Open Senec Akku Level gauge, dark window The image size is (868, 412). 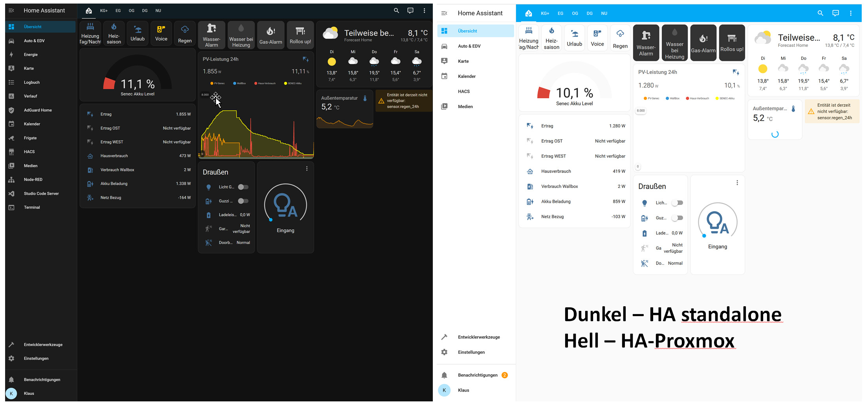coord(137,75)
